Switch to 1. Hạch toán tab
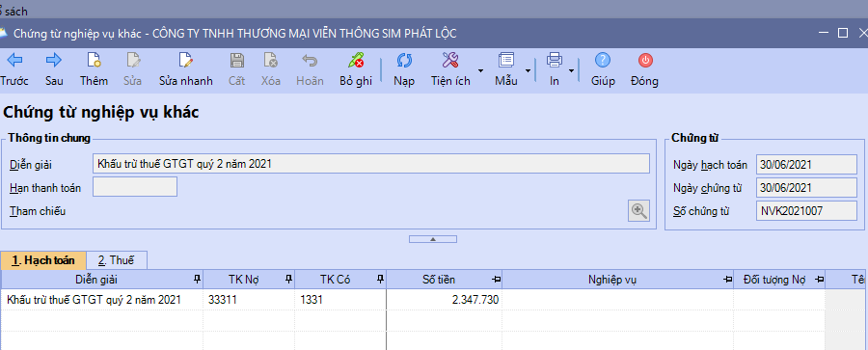The image size is (868, 350). (x=43, y=260)
